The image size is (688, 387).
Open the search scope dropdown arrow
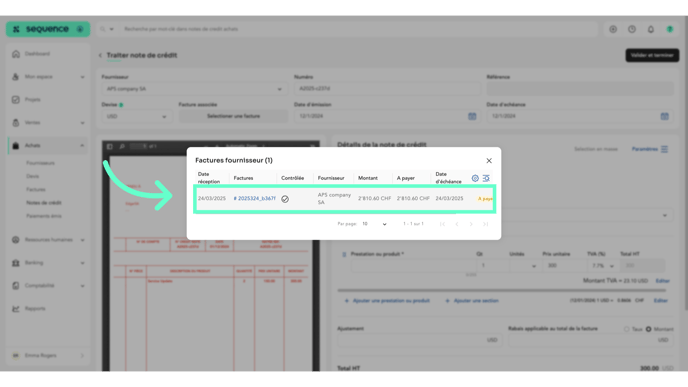pos(111,29)
